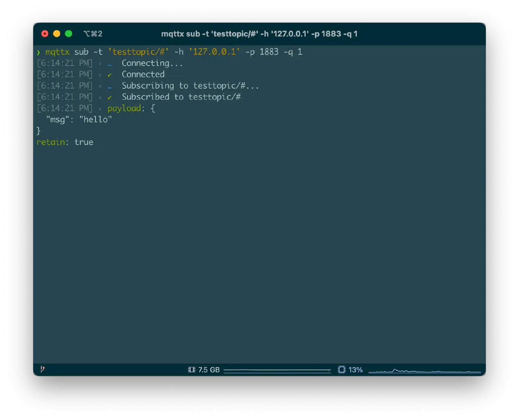
Task: Select the "hello" value in the payload
Action: point(96,119)
